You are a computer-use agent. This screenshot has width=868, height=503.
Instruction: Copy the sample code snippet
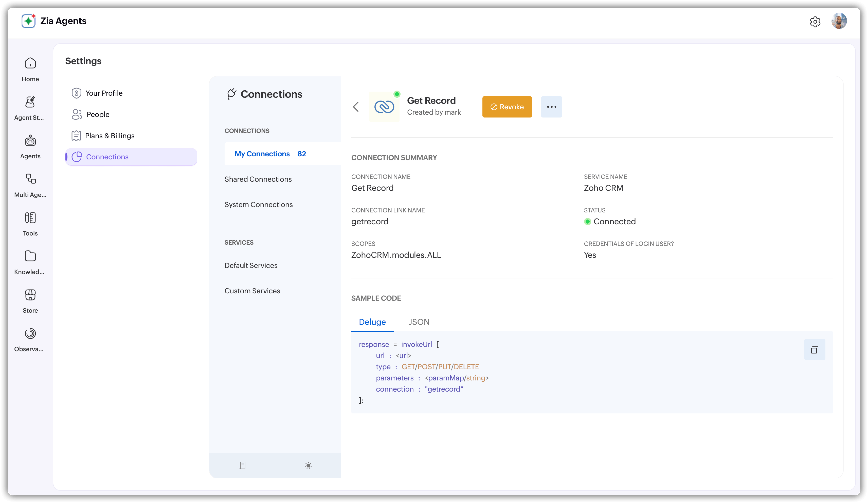(814, 349)
